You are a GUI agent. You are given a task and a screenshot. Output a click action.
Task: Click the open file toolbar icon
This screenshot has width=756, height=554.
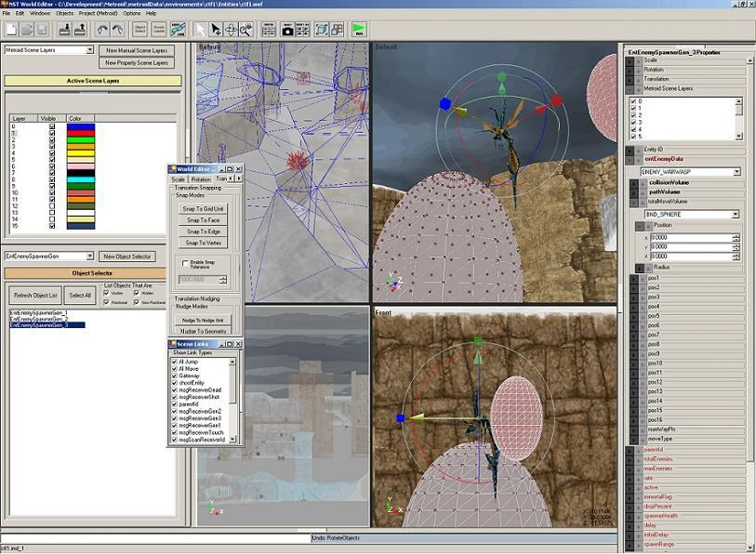[27, 30]
